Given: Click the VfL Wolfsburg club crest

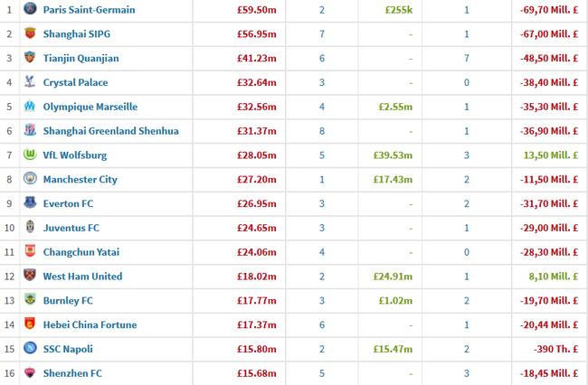Looking at the screenshot, I should (28, 155).
